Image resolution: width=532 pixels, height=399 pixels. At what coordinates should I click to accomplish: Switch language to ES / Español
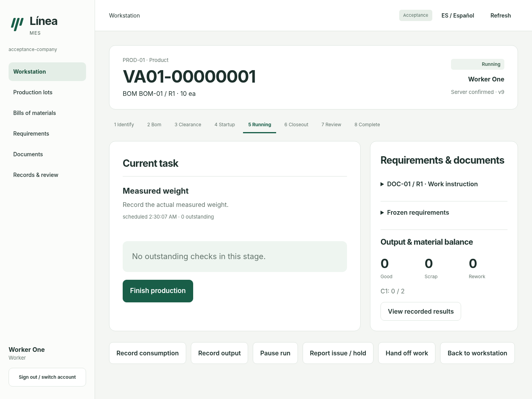click(458, 16)
